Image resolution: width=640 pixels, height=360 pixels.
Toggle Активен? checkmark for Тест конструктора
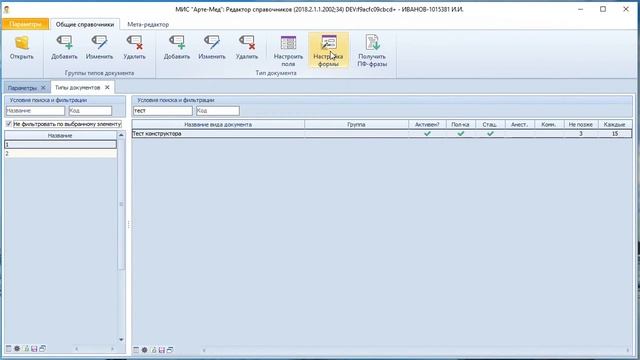(427, 133)
